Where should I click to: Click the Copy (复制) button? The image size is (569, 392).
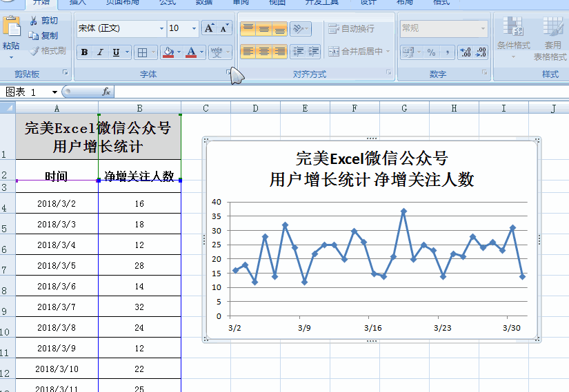[44, 36]
